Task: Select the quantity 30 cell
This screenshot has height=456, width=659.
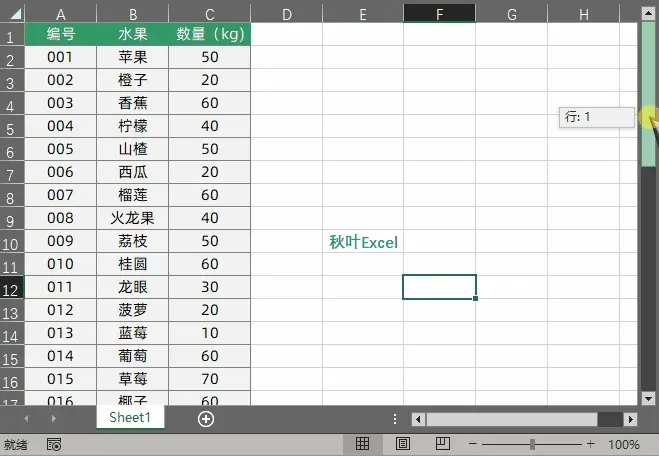Action: 210,287
